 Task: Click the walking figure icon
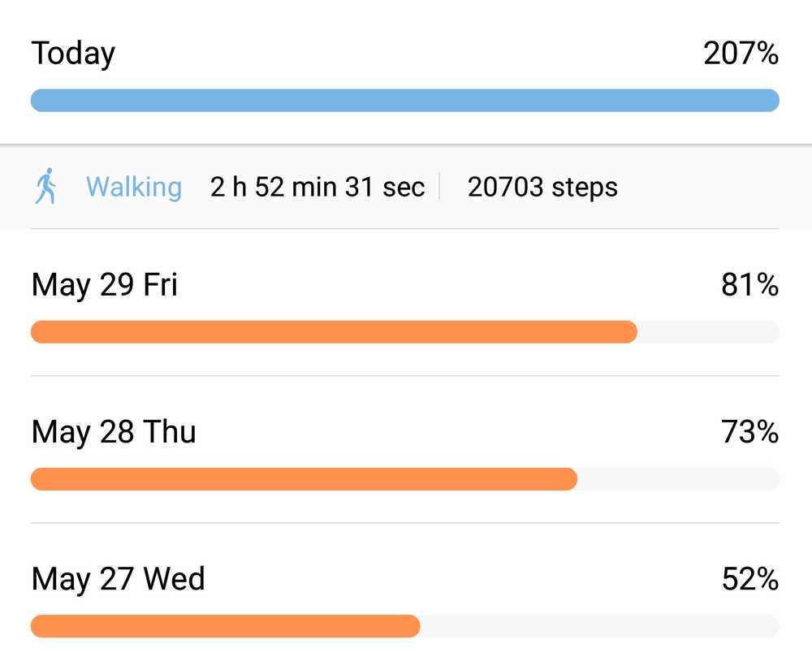(x=46, y=186)
